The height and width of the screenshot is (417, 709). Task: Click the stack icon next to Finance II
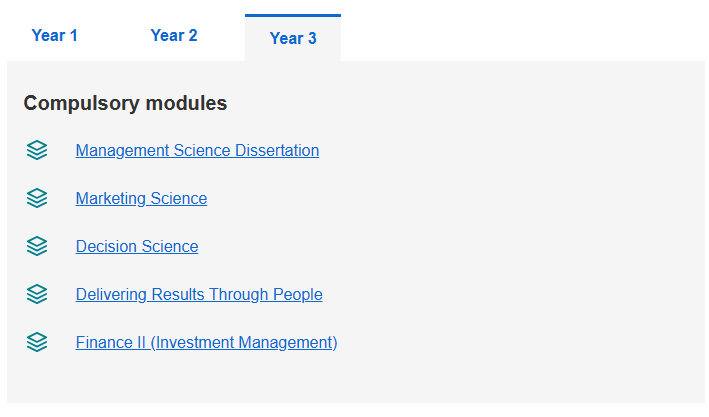[x=37, y=342]
